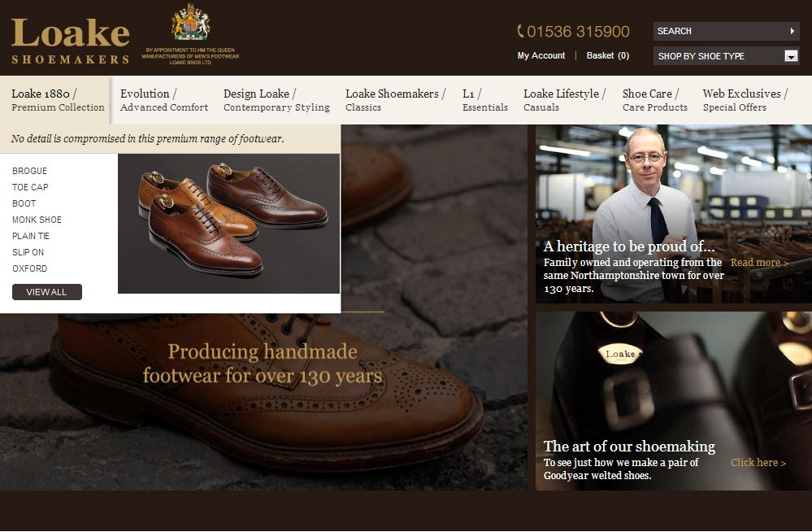The width and height of the screenshot is (812, 532).
Task: Choose Monk Shoe from the submenu
Action: click(x=37, y=220)
